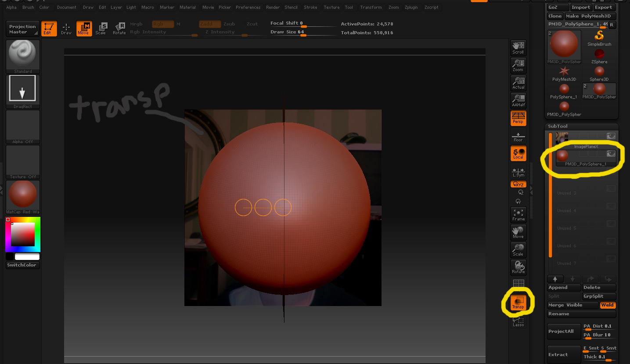Activate the Scale transform button beside Rotate in the top shelf
Viewport: 630px width, 364px height.
[101, 29]
